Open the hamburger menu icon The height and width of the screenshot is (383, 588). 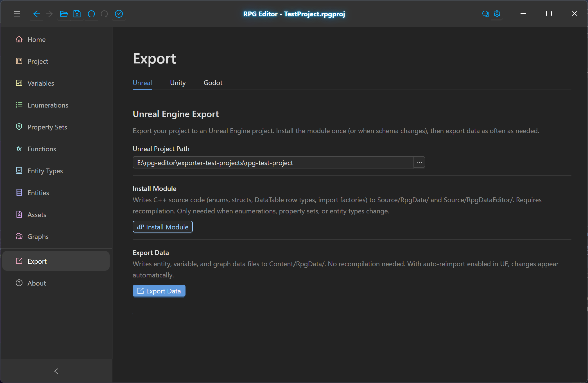pos(17,14)
